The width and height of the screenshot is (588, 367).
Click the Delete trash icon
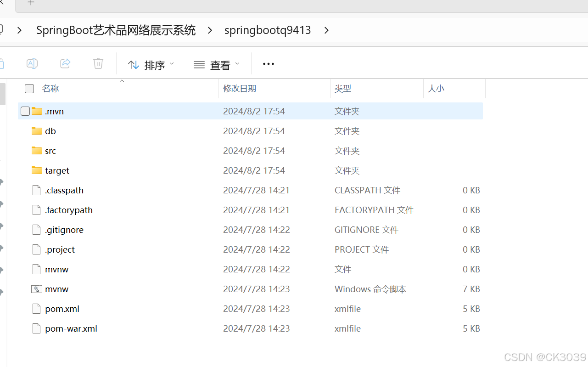[x=98, y=63]
